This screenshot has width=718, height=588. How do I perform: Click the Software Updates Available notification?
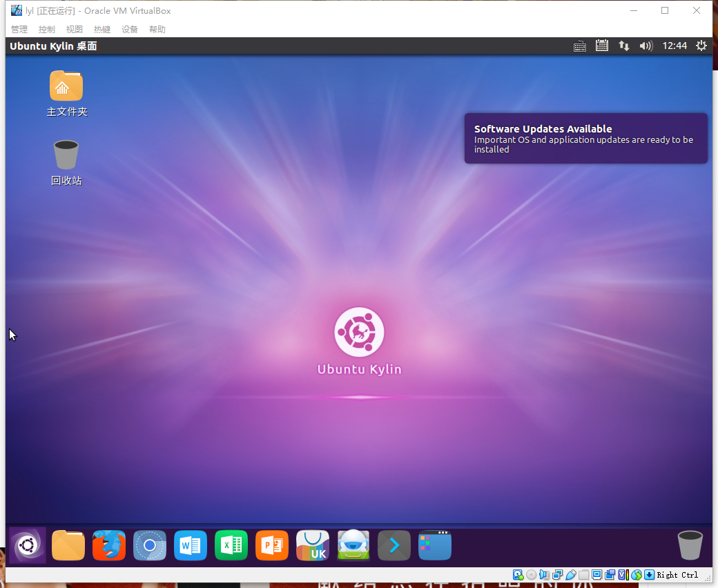pyautogui.click(x=585, y=138)
